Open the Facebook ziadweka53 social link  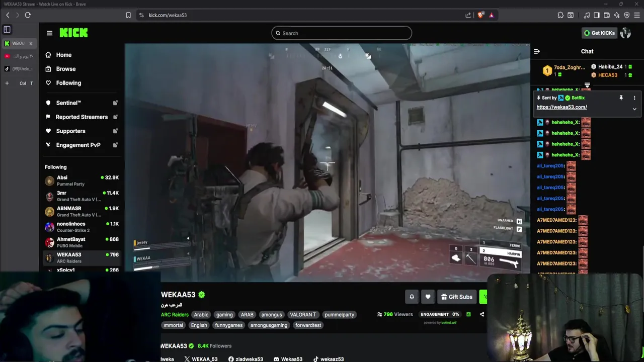(x=246, y=359)
